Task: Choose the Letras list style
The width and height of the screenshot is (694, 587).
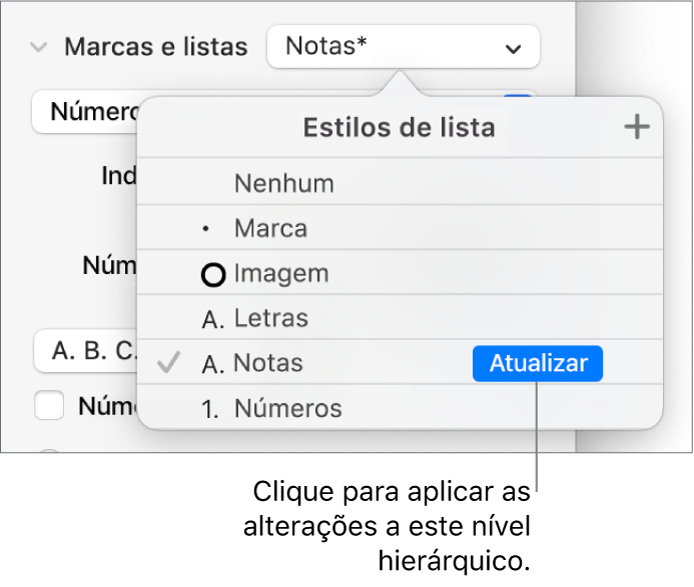Action: coord(271,319)
